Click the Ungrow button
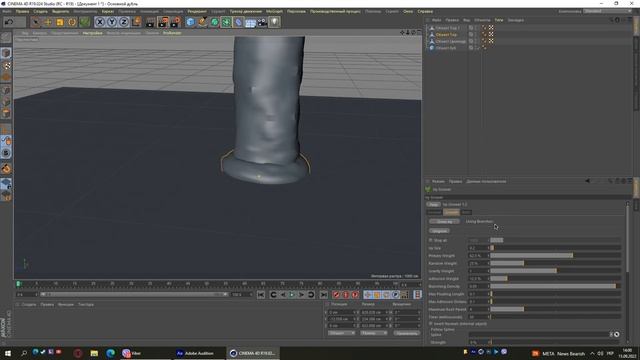Screen dimensions: 640x360 point(439,231)
